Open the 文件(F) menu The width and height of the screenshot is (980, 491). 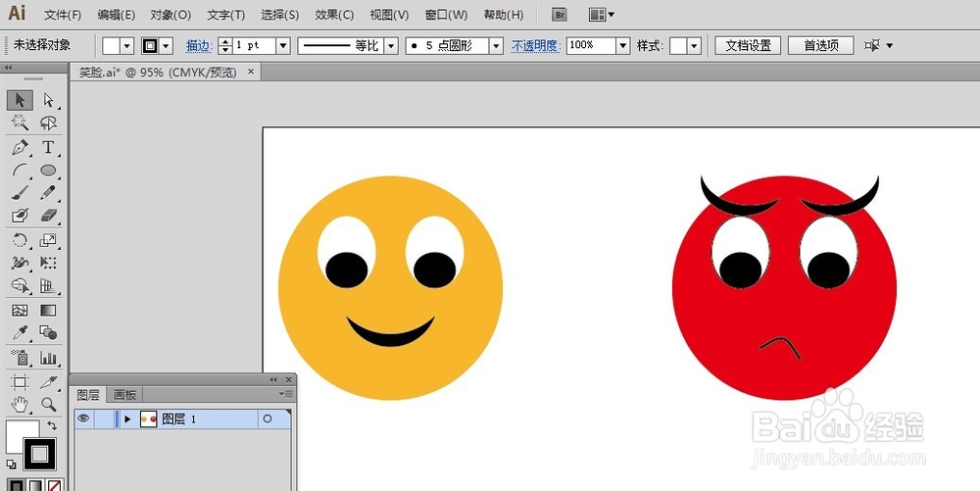pyautogui.click(x=63, y=15)
